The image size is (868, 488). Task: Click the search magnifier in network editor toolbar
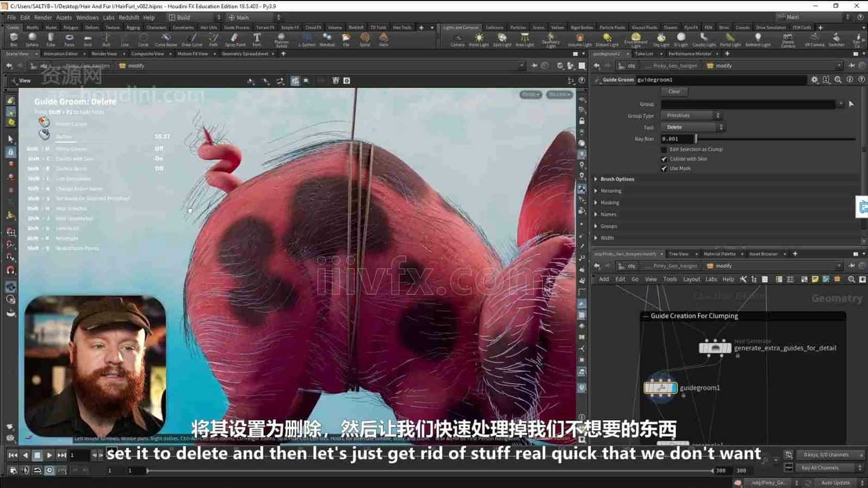(x=851, y=279)
